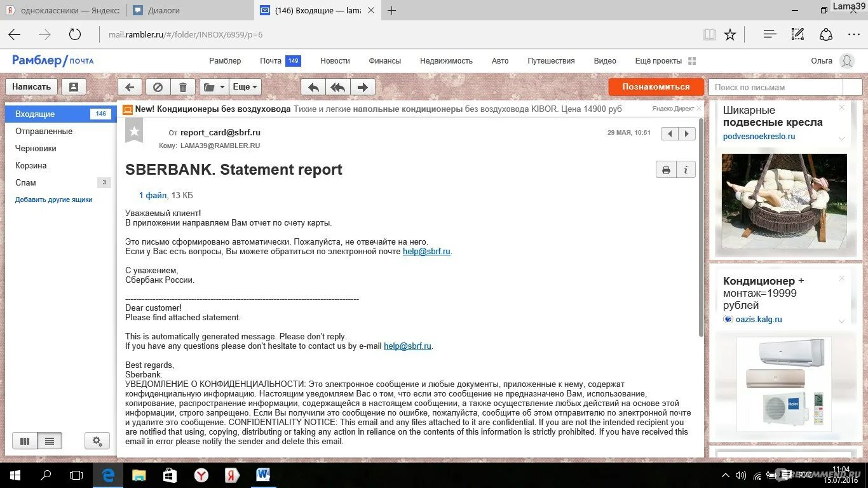Image resolution: width=868 pixels, height=488 pixels.
Task: Open the 1 файл attachment link
Action: [x=153, y=195]
